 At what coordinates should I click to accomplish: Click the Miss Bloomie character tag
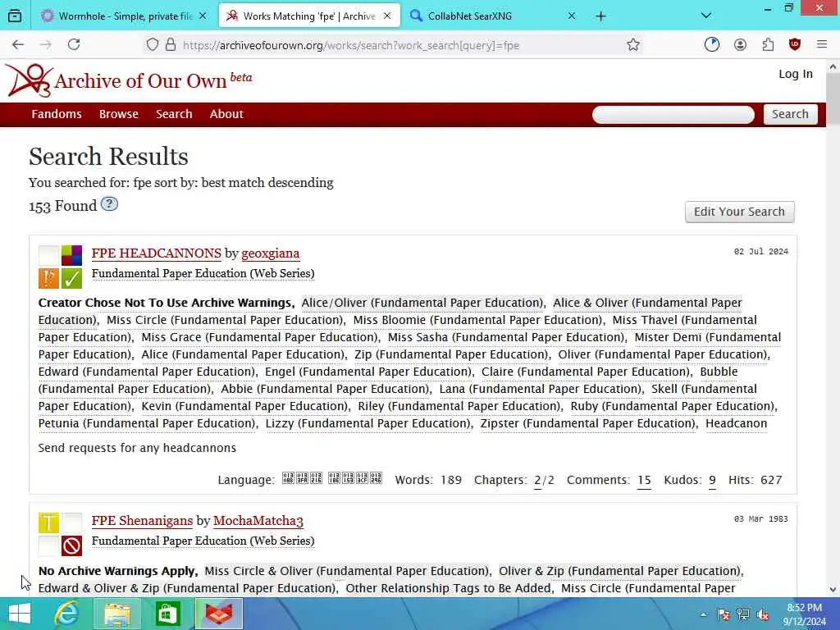478,320
